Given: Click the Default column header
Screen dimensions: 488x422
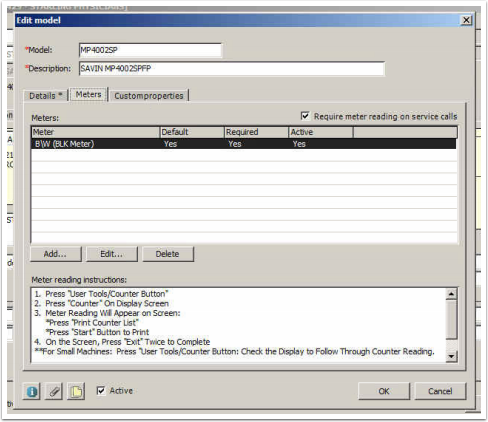Looking at the screenshot, I should (192, 132).
